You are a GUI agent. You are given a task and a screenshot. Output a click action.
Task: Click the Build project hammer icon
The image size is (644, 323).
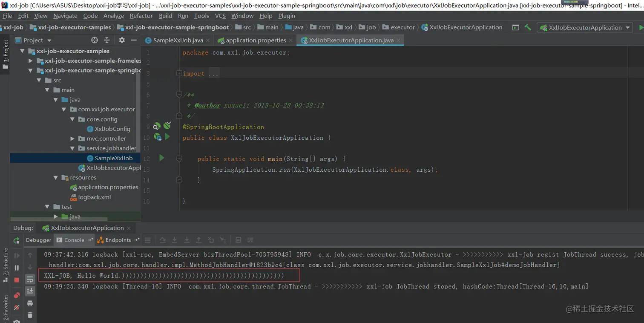[528, 27]
